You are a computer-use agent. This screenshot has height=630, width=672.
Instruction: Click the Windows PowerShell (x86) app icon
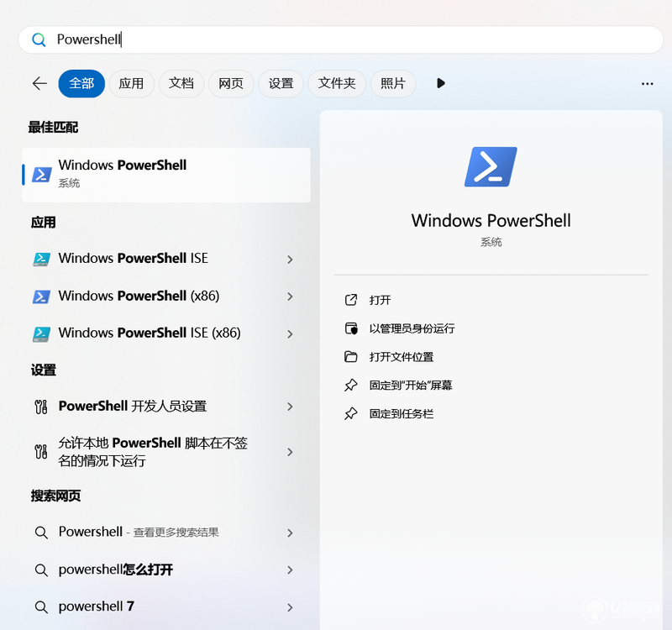tap(41, 297)
